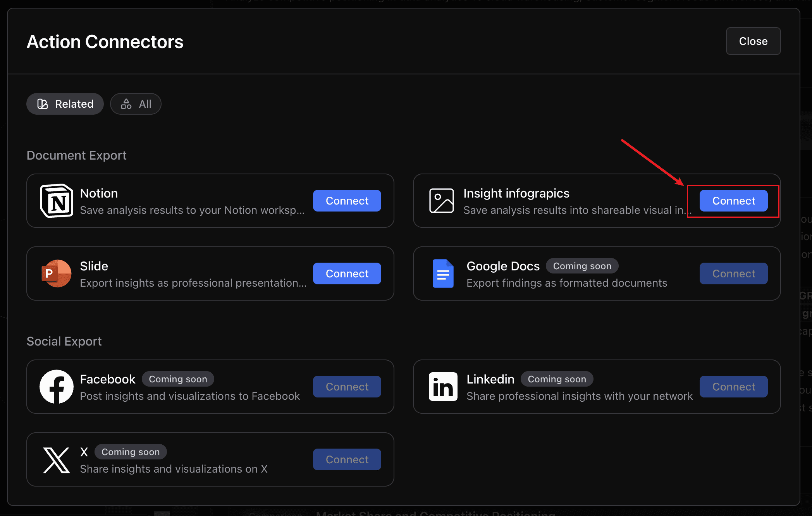Click the Facebook Coming soon badge
The width and height of the screenshot is (812, 516).
178,379
